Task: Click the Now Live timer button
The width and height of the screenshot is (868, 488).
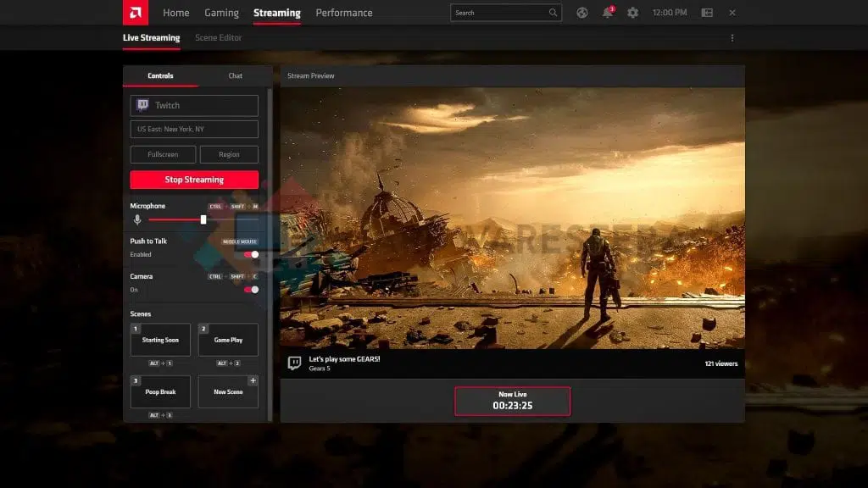Action: click(513, 401)
